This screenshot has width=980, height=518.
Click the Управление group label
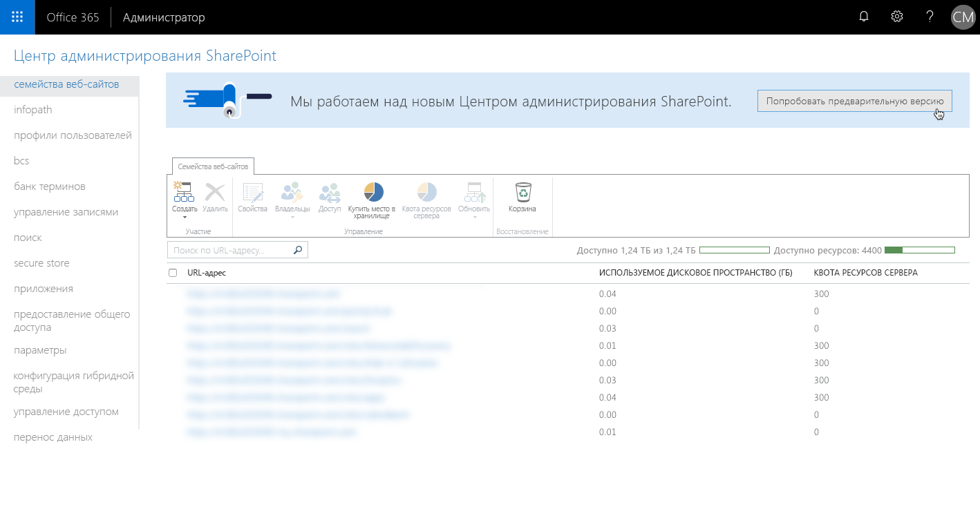click(x=364, y=231)
